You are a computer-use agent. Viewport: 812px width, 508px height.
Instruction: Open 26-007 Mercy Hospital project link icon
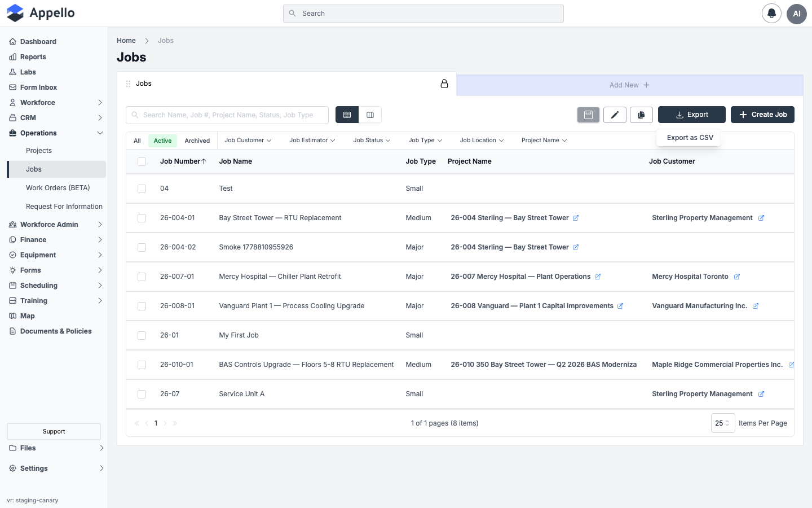(598, 277)
